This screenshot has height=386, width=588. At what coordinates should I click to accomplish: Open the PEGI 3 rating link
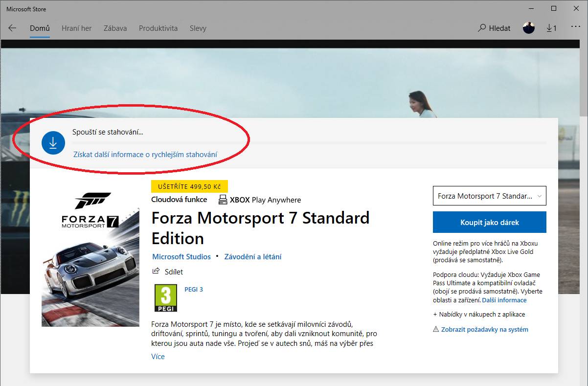194,289
